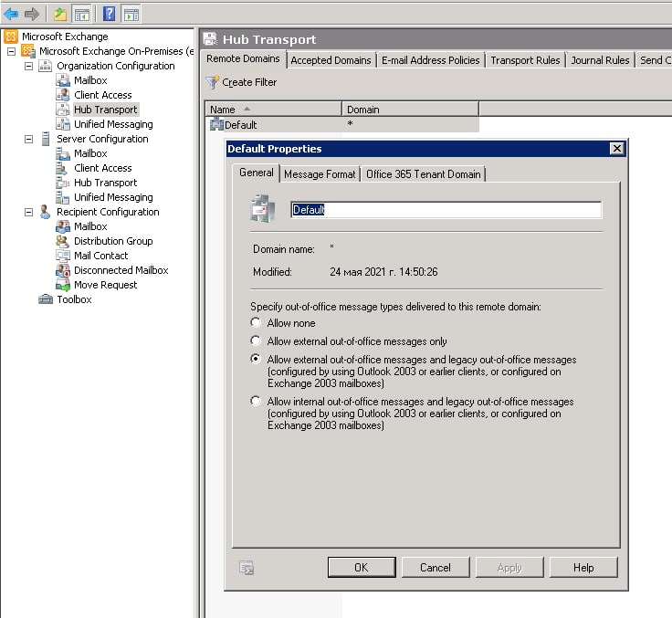672x618 pixels.
Task: Click the Apply button
Action: pos(509,568)
